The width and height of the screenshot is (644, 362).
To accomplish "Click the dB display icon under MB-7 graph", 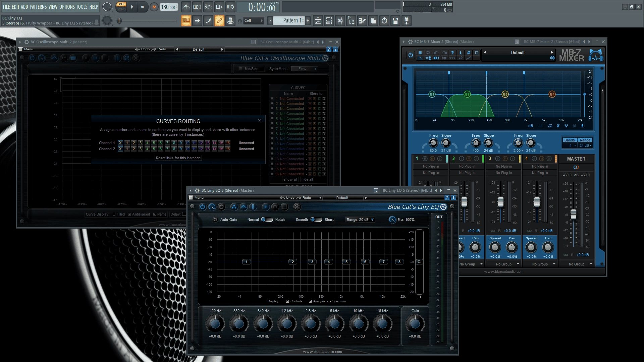I will 531,126.
